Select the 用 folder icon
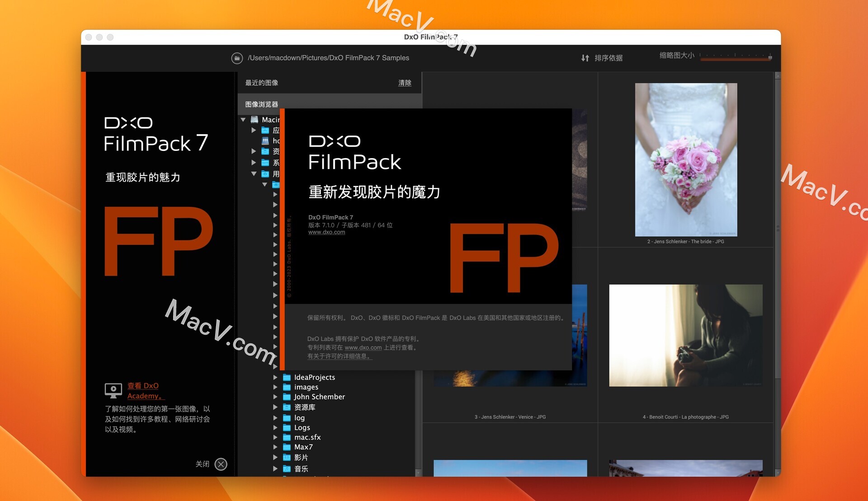 click(265, 174)
